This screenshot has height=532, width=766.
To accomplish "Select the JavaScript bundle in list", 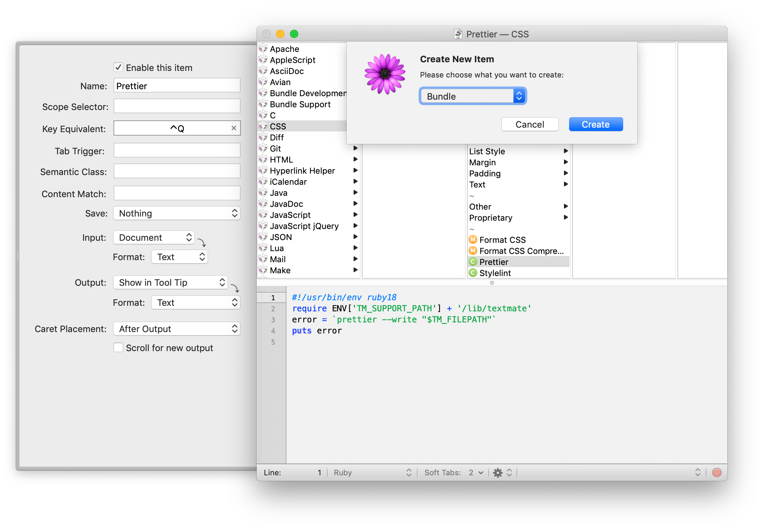I will pos(290,215).
